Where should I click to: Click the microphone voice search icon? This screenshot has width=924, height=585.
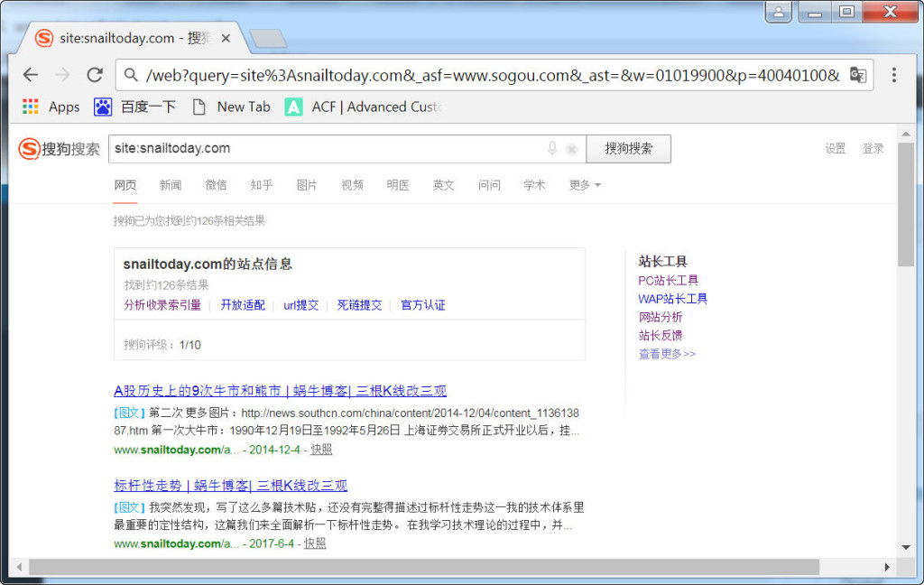tap(552, 149)
